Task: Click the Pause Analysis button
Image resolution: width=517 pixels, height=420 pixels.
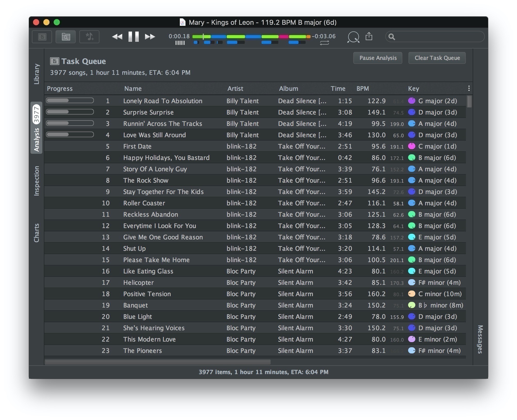Action: (x=378, y=58)
